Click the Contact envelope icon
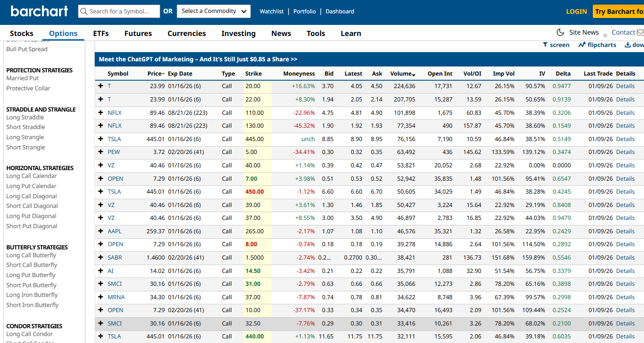Screen dimensions: 644x343 click(x=640, y=32)
